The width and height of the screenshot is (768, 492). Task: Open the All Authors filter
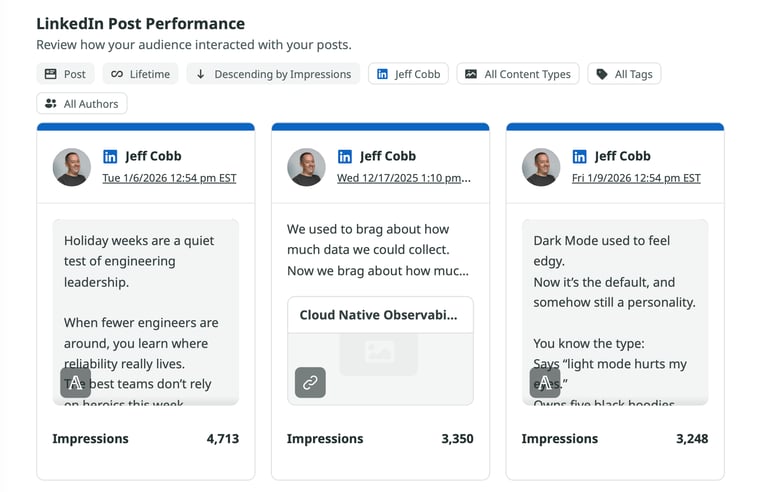82,104
